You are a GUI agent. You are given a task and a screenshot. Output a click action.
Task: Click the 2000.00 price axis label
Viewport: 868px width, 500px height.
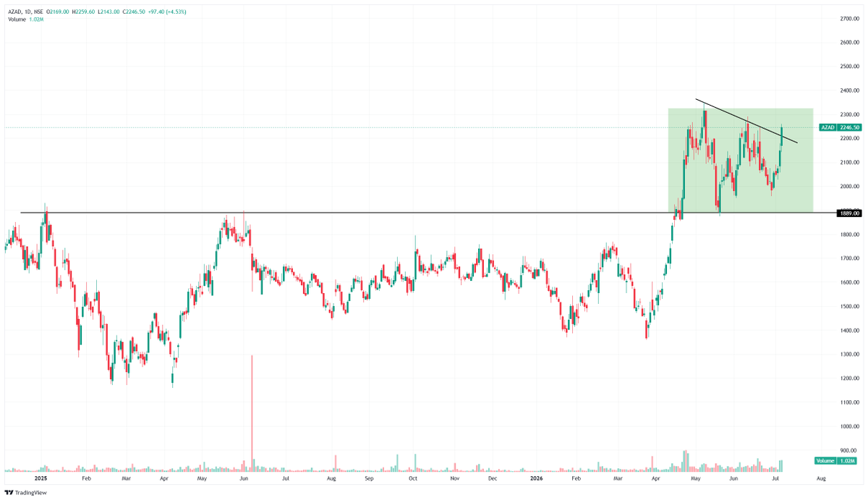849,187
